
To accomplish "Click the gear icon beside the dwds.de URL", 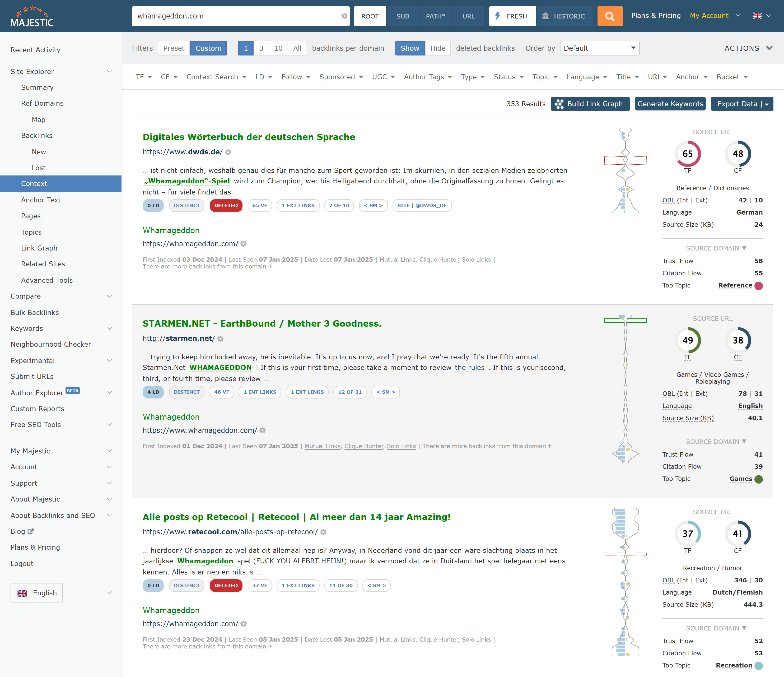I will click(228, 152).
